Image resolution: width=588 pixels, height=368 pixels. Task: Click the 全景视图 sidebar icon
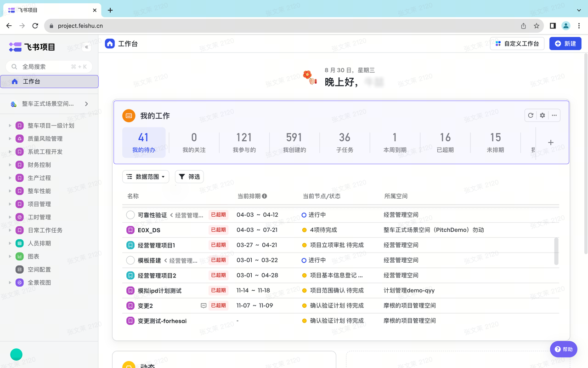coord(20,282)
